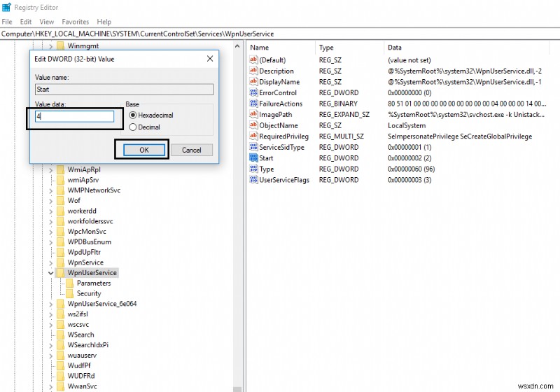The height and width of the screenshot is (392, 560).
Task: Cancel the Edit DWORD dialog
Action: [x=191, y=150]
